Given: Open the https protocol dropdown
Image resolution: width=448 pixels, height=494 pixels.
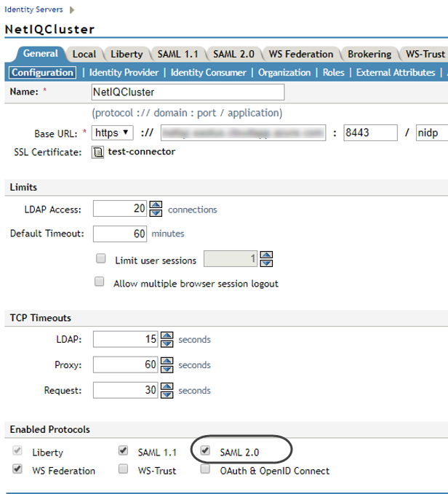Looking at the screenshot, I should 113,132.
